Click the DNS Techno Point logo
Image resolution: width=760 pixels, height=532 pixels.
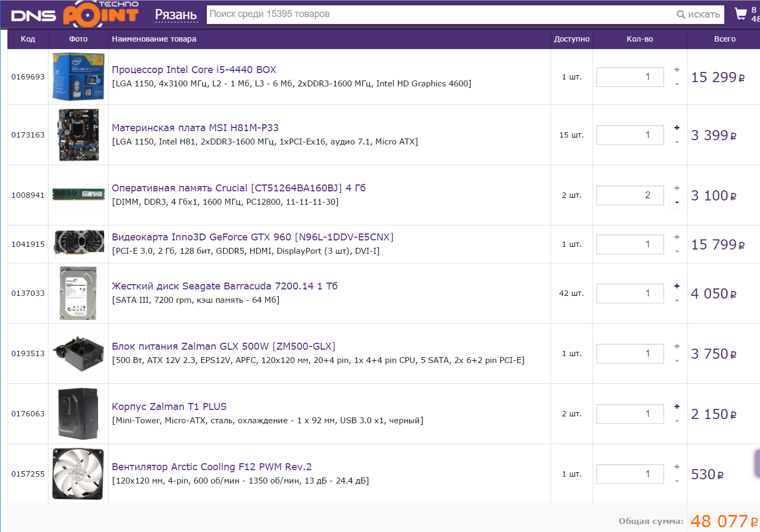(x=75, y=14)
